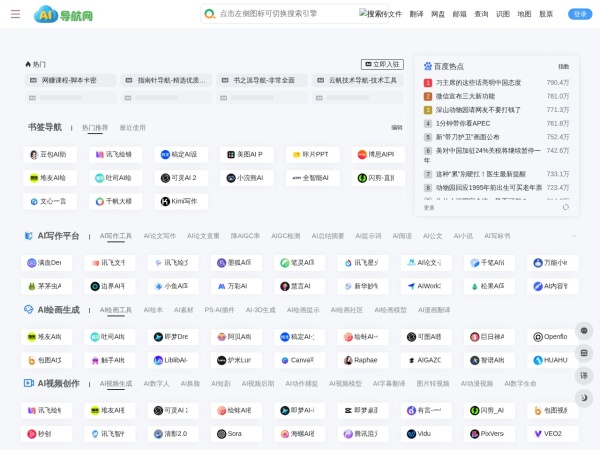Screen dimensions: 600x450
Task: Select the 热门推荐 bookmark tab
Action: [95, 127]
